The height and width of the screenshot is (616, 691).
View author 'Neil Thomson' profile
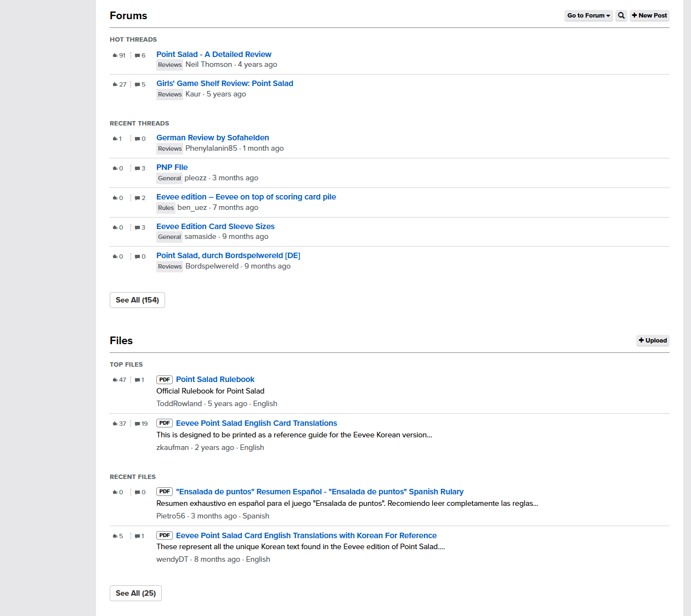point(209,65)
